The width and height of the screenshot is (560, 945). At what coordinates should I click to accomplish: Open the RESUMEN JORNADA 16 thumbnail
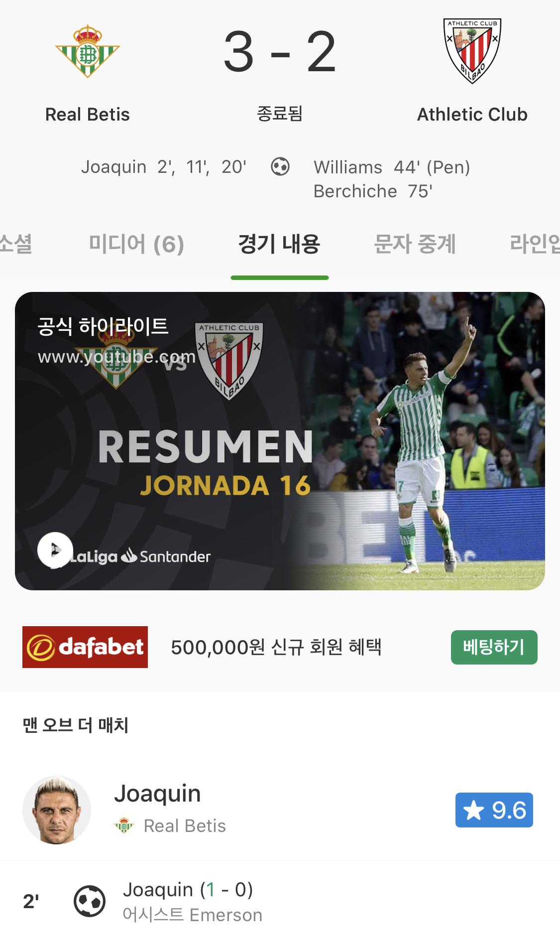click(x=280, y=441)
